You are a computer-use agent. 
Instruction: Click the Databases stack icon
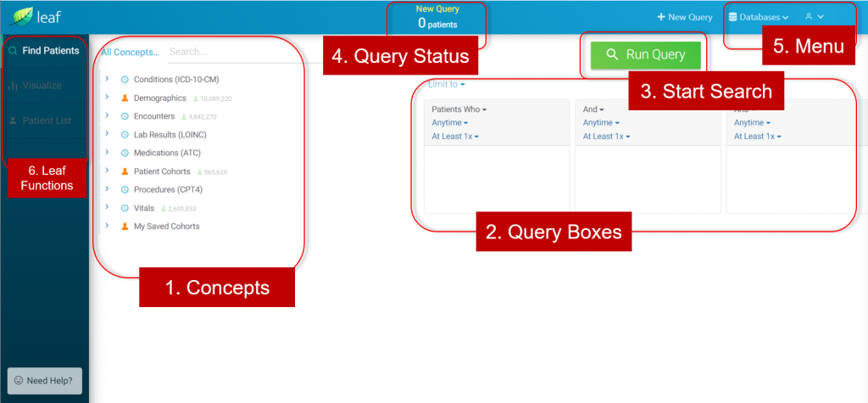pyautogui.click(x=733, y=17)
